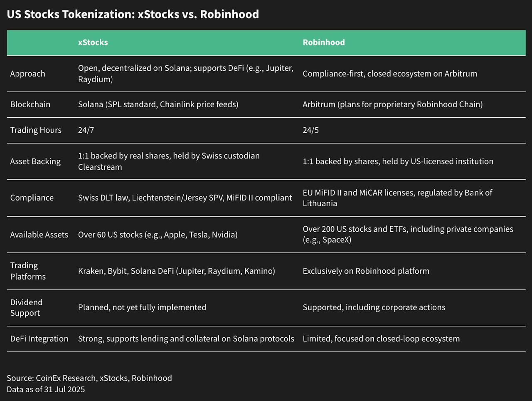Click the chart title about US Stocks Tokenization

tap(133, 14)
